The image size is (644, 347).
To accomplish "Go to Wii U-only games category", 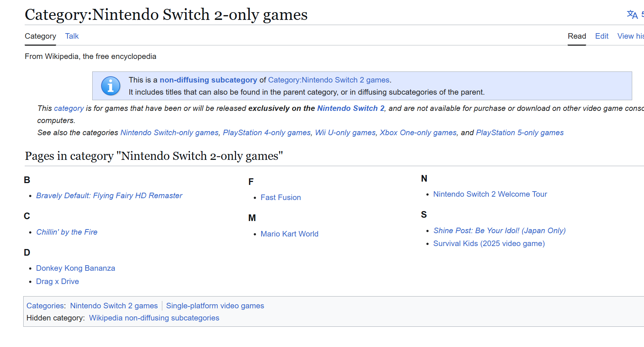I will [345, 133].
